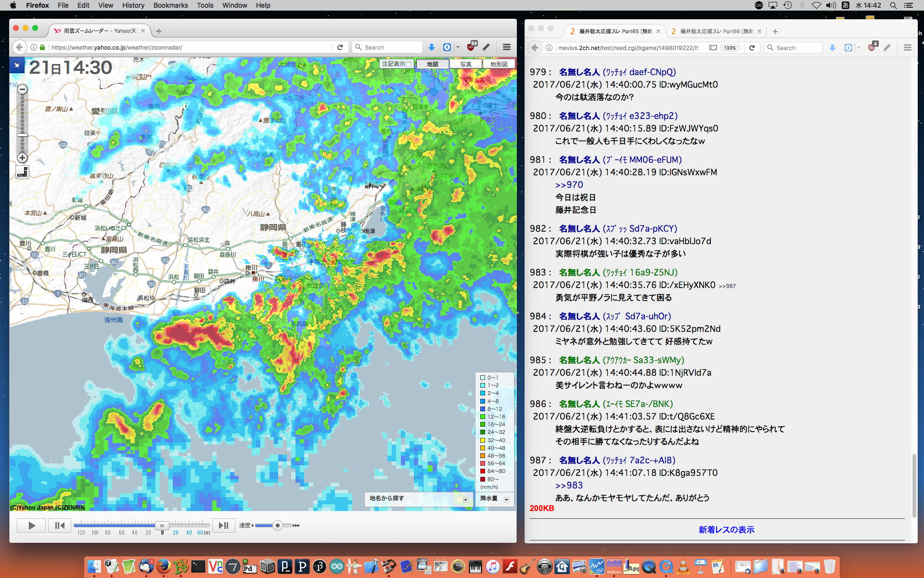Open the Bookmarks menu
Screen dimensions: 924x578
coord(170,5)
